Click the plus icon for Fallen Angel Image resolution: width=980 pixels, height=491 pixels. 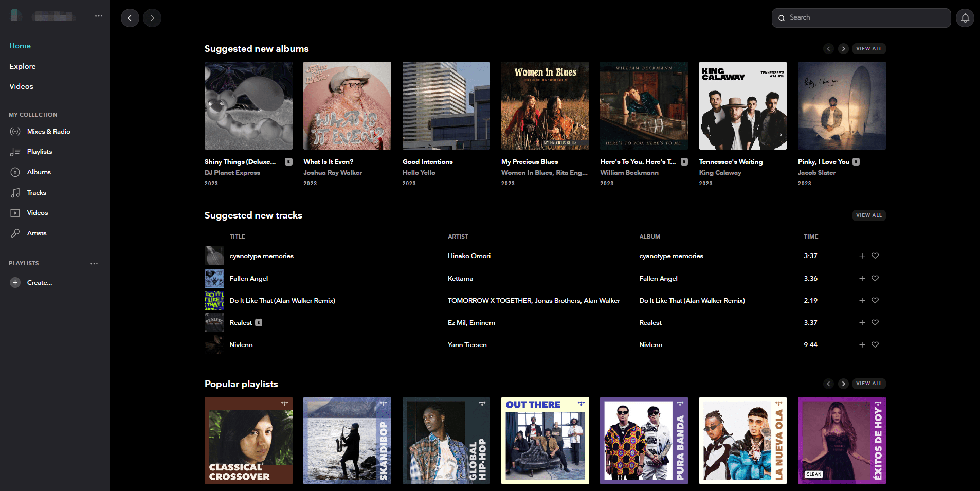[x=862, y=278]
